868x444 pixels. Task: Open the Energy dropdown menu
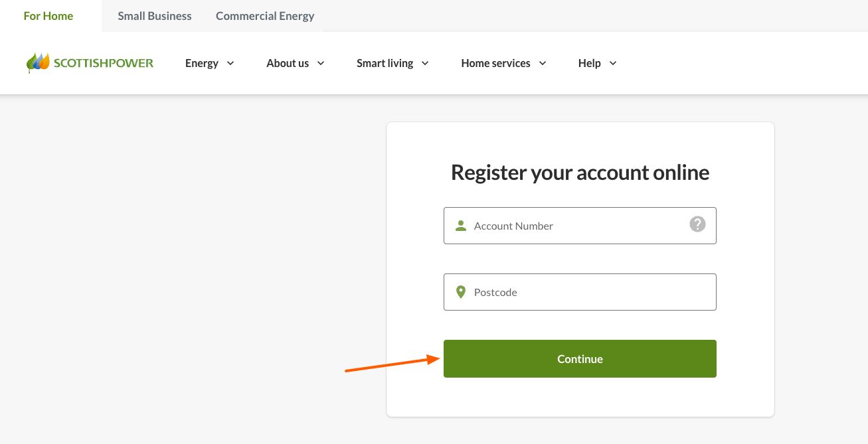point(203,63)
